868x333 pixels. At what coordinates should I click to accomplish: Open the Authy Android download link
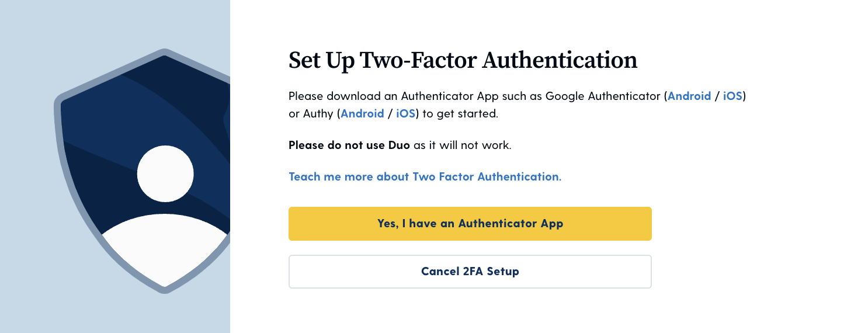pyautogui.click(x=362, y=114)
